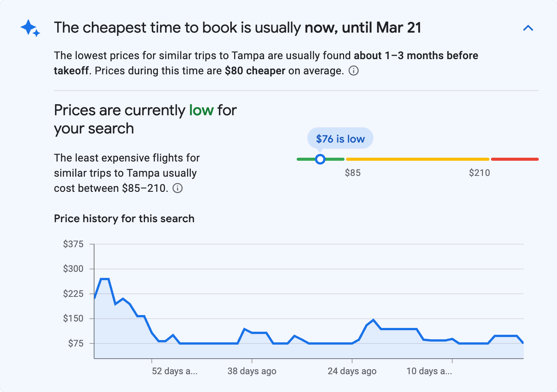Image resolution: width=557 pixels, height=392 pixels.
Task: Select the blue price marker dot on the price bar
Action: point(320,159)
